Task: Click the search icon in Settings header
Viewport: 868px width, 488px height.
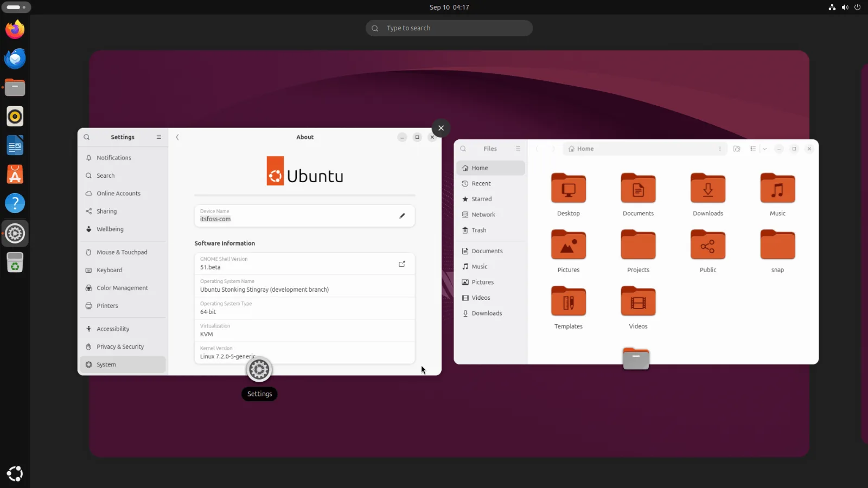Action: [x=87, y=137]
